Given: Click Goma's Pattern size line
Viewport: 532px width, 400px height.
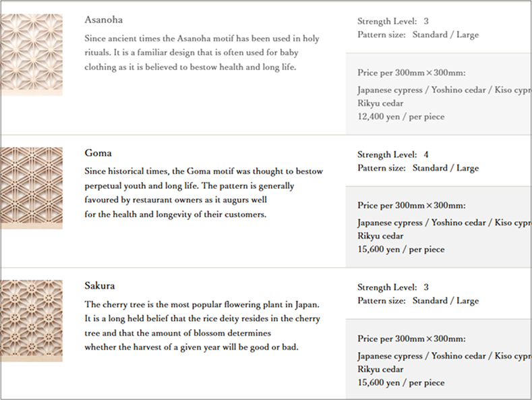Looking at the screenshot, I should [x=418, y=168].
